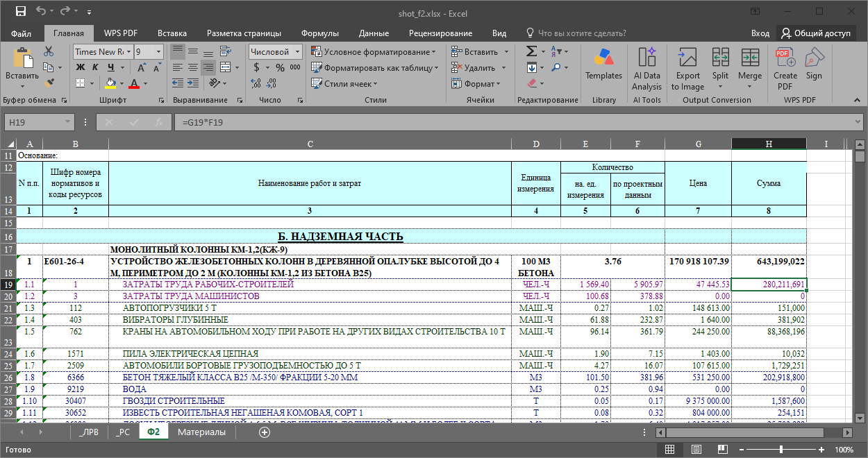Click the comma style 000 icon
This screenshot has width=868, height=458.
coord(295,67)
